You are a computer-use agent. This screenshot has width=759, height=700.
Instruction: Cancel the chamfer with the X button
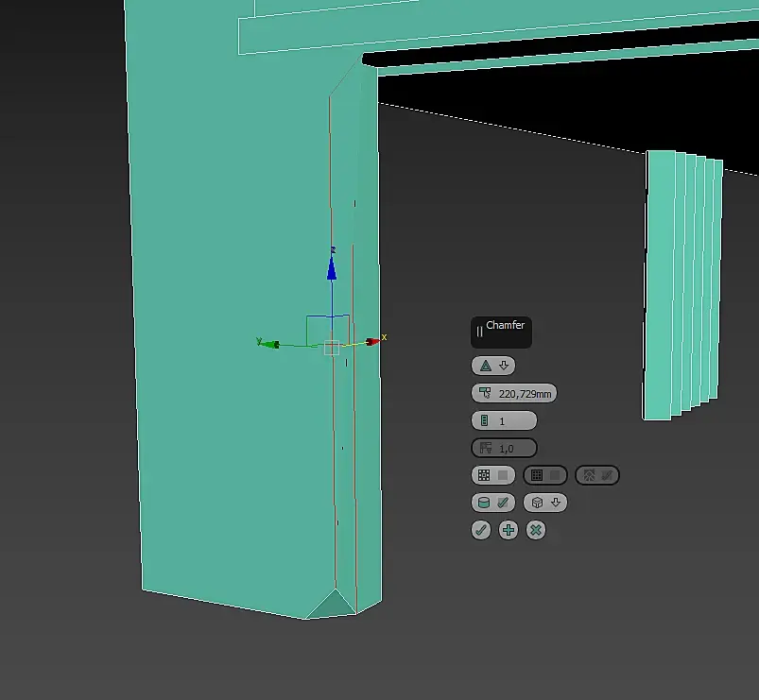pyautogui.click(x=535, y=530)
